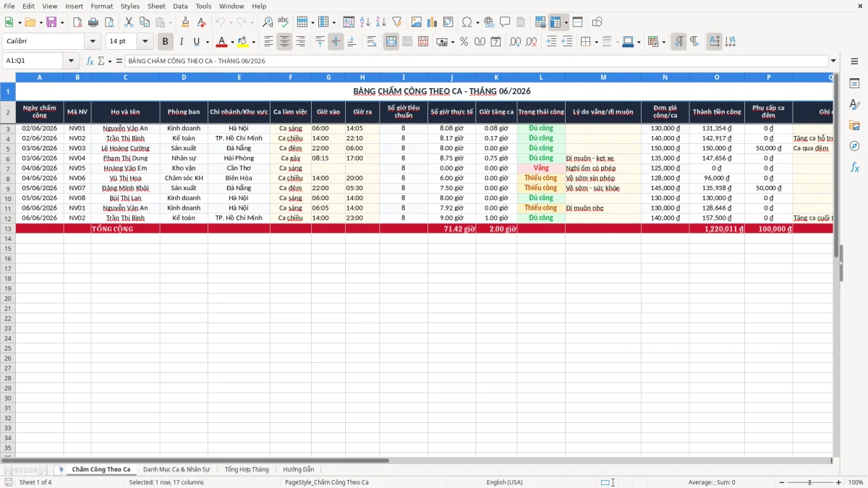
Task: Insert a comment
Action: [505, 22]
